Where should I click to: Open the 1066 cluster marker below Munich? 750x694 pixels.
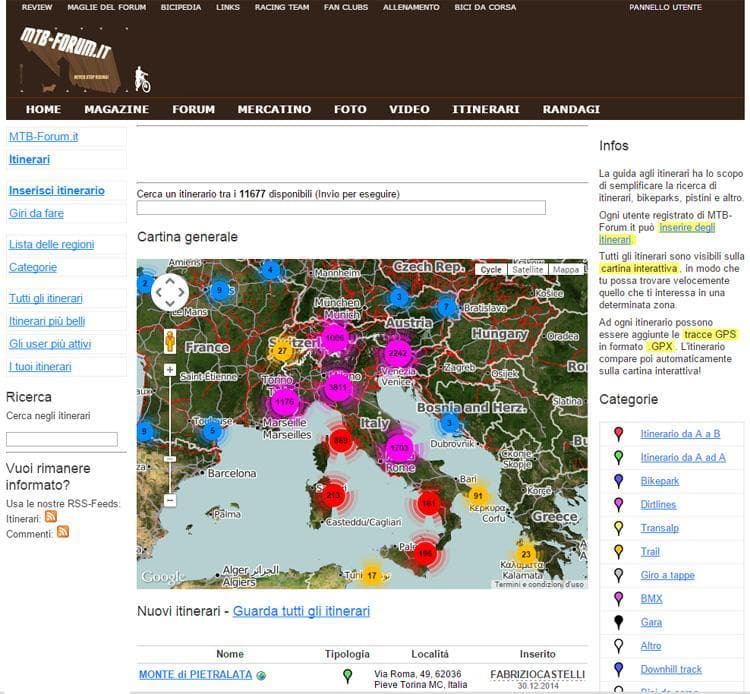click(334, 338)
